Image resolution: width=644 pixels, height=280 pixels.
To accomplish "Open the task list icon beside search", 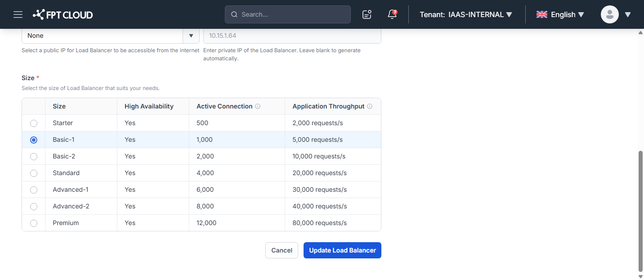I will [x=367, y=14].
